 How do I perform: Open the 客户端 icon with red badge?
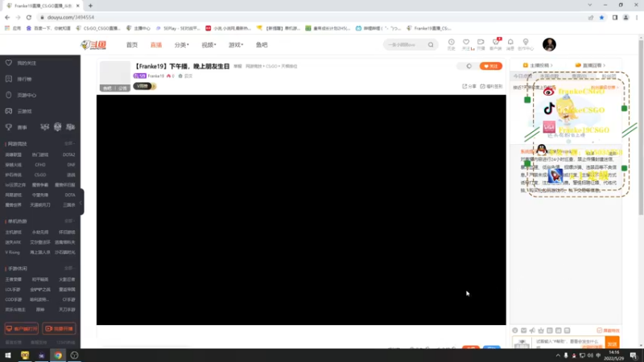tap(496, 42)
